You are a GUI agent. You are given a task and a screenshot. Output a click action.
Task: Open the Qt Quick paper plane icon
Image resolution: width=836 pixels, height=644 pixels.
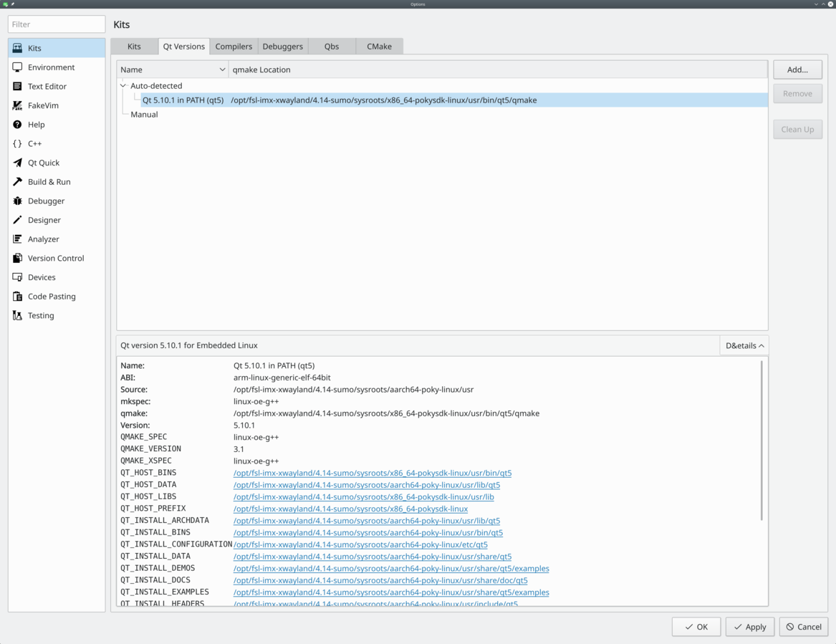18,163
